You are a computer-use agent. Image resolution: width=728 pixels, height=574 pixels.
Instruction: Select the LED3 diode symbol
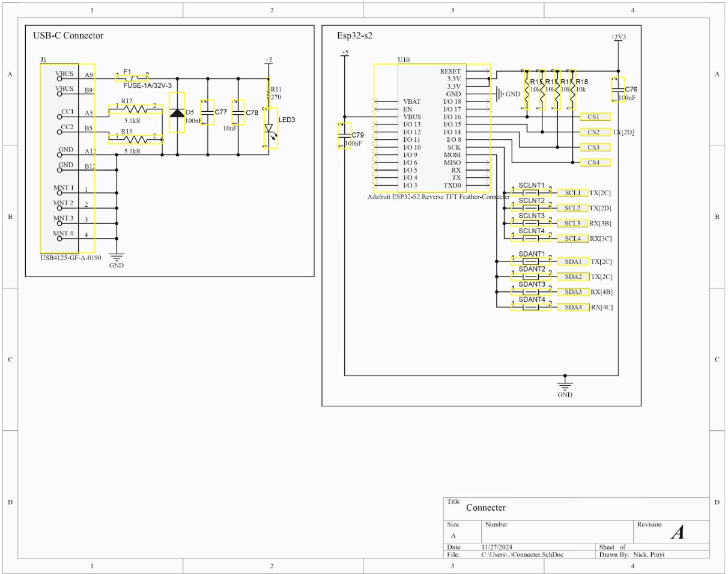pos(270,127)
